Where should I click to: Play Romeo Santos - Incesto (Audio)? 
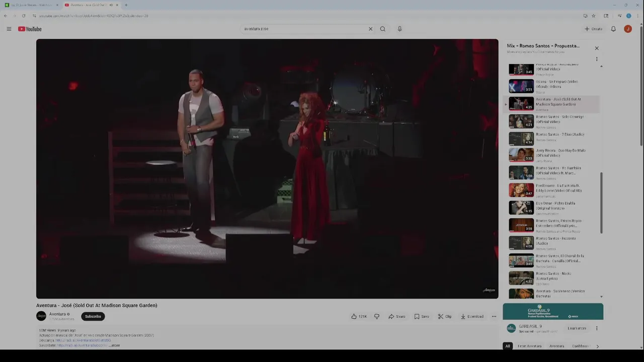pyautogui.click(x=552, y=243)
